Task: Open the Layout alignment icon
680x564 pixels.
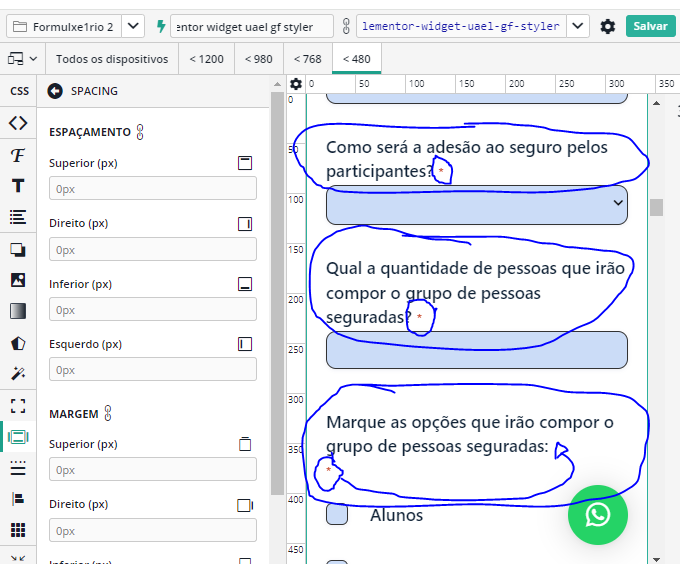Action: [x=18, y=499]
